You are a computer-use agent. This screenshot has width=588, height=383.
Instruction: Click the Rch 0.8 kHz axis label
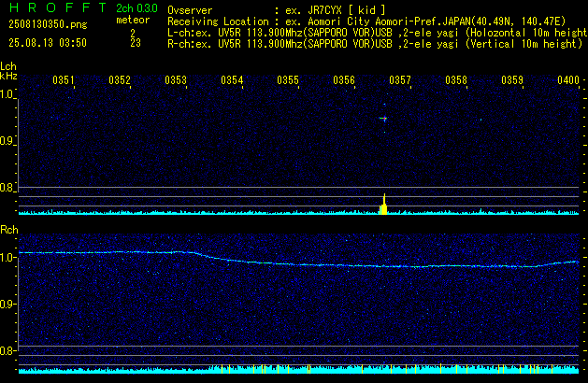(7, 350)
